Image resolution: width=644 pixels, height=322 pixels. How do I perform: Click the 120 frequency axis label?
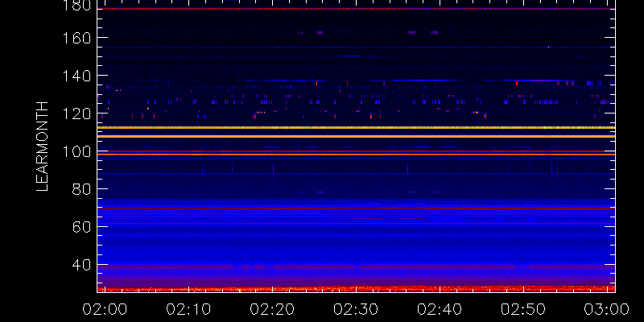(76, 114)
